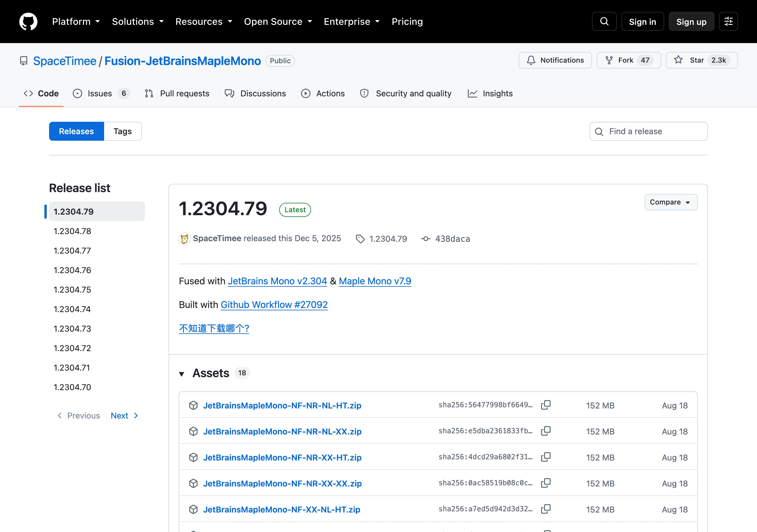This screenshot has height=532, width=757.
Task: Click the Sign in button
Action: coord(643,21)
